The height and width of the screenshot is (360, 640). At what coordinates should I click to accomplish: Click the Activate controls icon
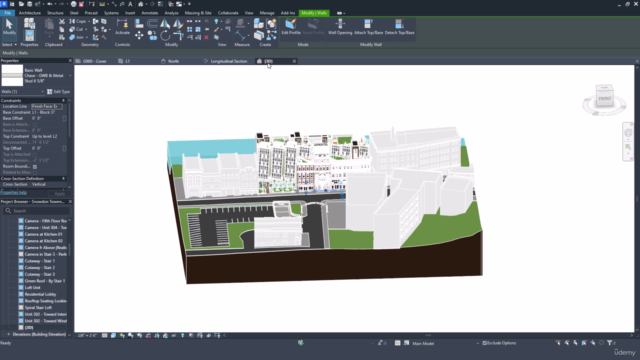pyautogui.click(x=122, y=27)
